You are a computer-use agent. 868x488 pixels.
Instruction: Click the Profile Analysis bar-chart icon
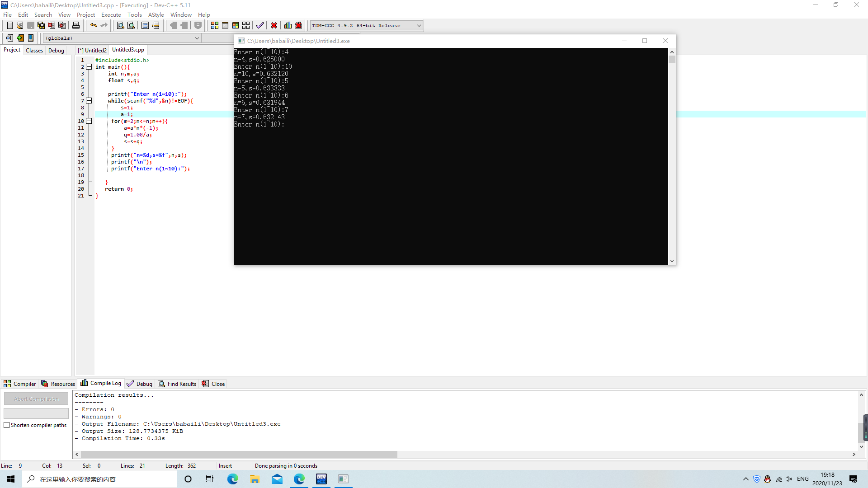click(288, 25)
